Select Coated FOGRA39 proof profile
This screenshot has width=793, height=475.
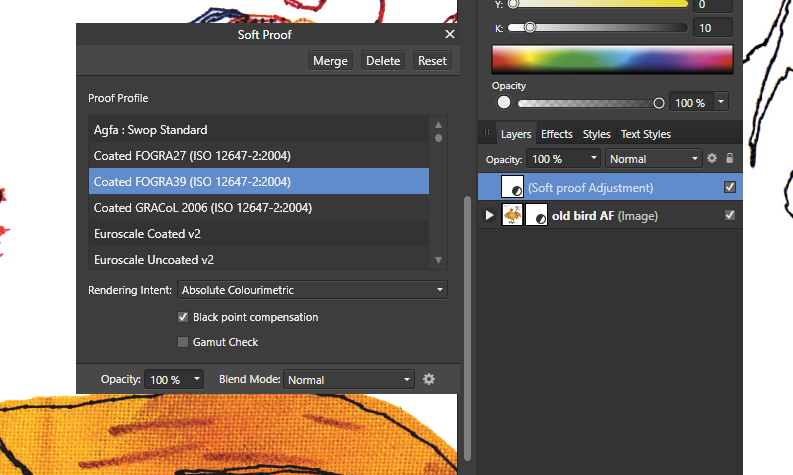pos(258,181)
